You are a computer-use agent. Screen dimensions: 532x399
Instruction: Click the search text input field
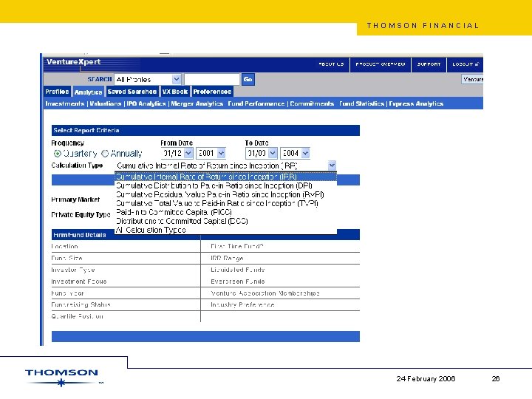[212, 79]
